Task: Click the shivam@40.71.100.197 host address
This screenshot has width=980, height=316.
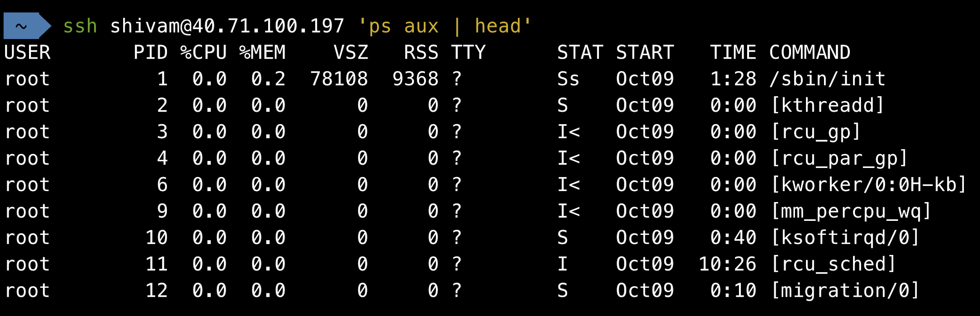Action: point(227,26)
